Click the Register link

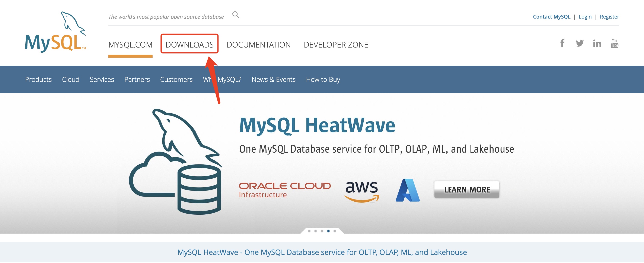coord(609,17)
